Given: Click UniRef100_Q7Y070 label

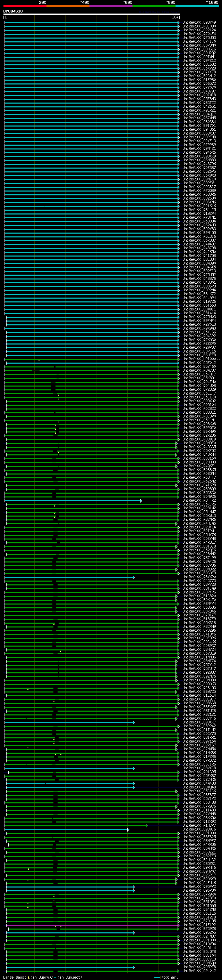Looking at the screenshot, I should [199, 88].
